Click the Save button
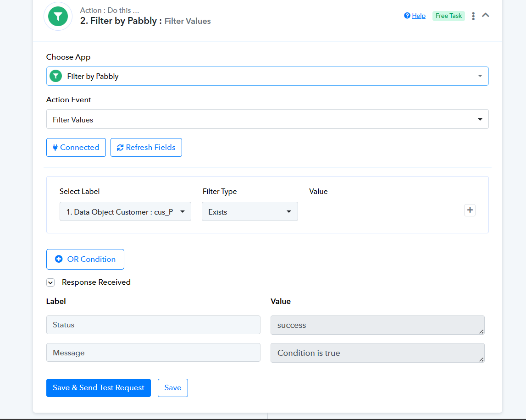This screenshot has width=526, height=420. [173, 388]
